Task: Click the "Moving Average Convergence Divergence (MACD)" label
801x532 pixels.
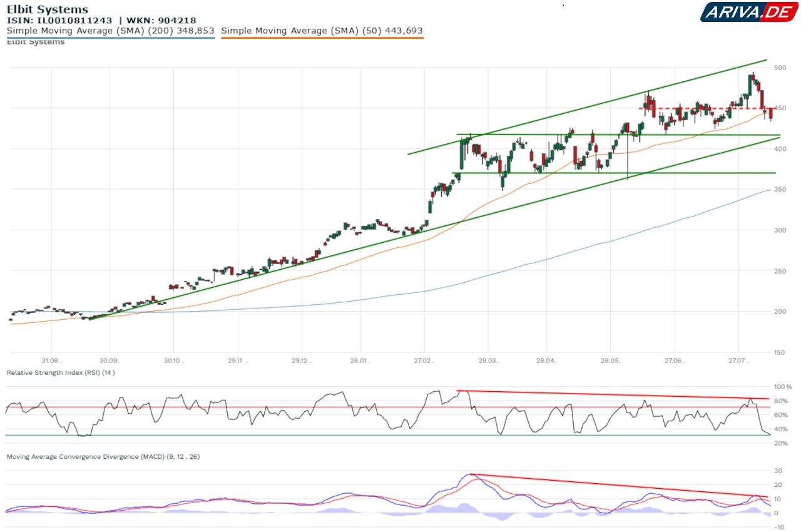Action: click(x=102, y=457)
